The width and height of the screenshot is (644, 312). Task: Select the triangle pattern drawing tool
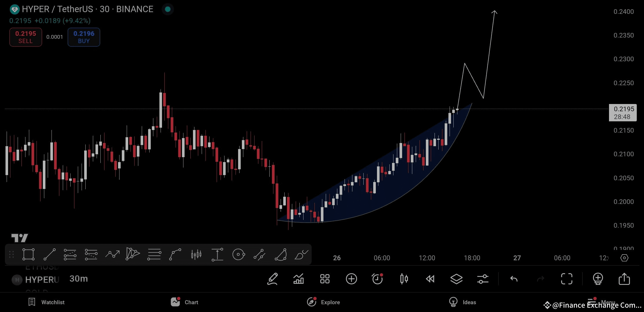(x=133, y=254)
